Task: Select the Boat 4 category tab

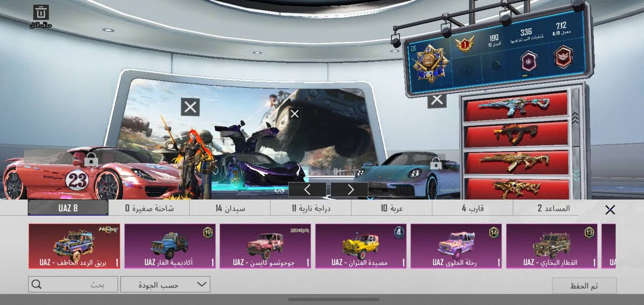Action: point(473,208)
